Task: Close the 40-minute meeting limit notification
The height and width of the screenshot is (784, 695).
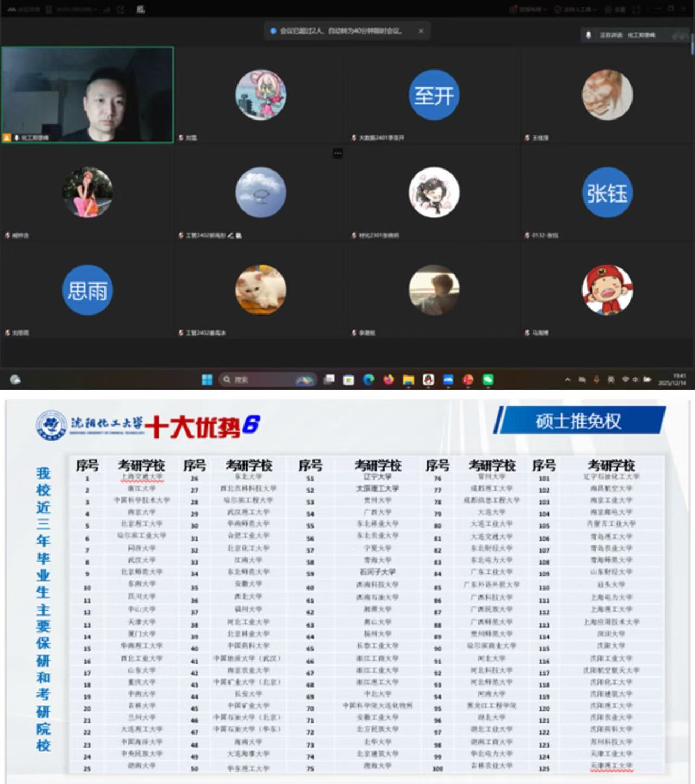Action: point(421,31)
